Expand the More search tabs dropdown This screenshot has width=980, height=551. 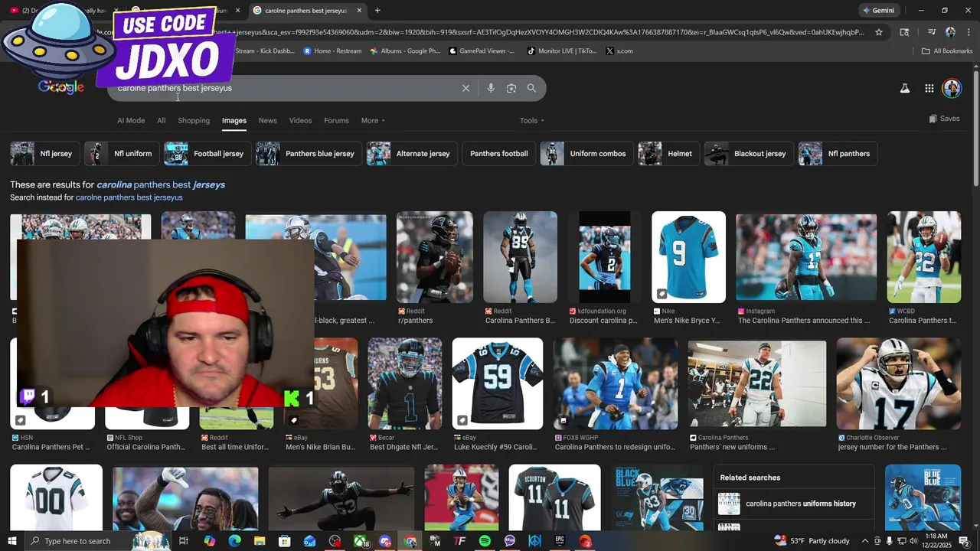tap(373, 120)
